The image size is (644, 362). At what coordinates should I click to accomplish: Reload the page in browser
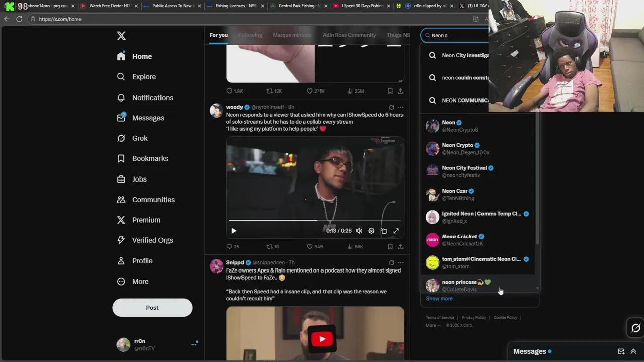[x=19, y=19]
